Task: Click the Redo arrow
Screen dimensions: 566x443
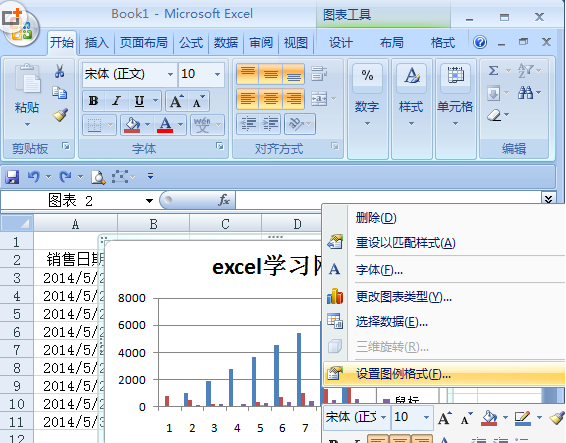Action: point(66,177)
